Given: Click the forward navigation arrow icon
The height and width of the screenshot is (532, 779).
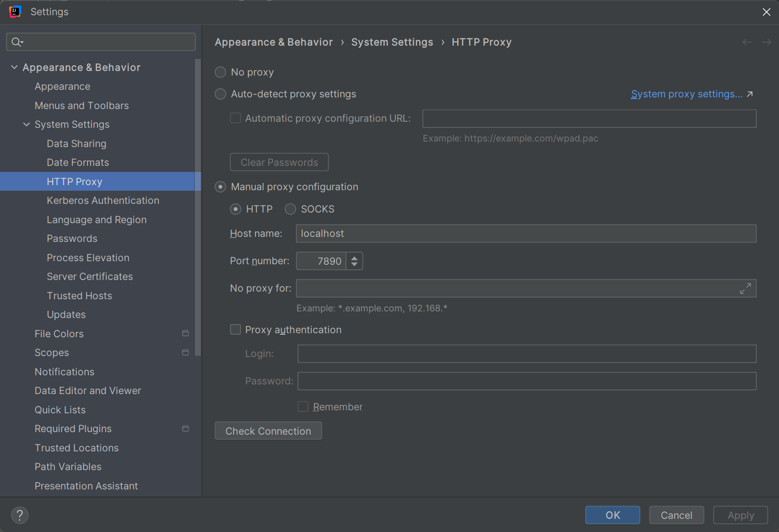Looking at the screenshot, I should pos(766,43).
